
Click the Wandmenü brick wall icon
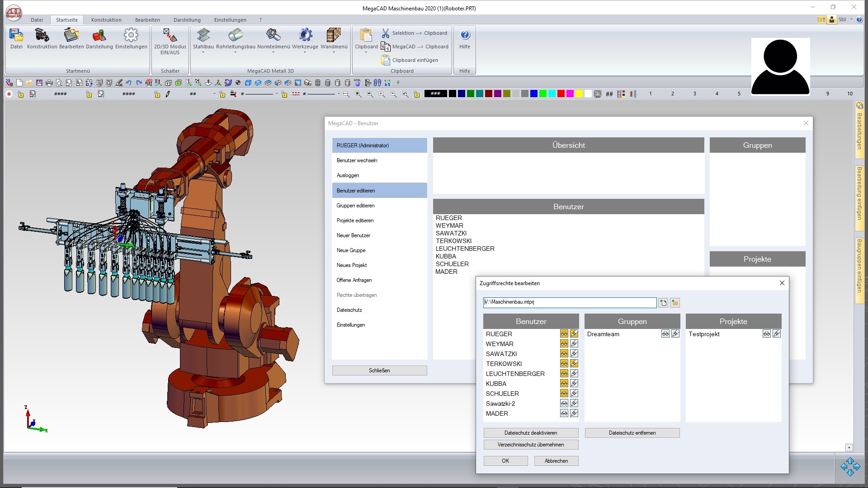334,36
